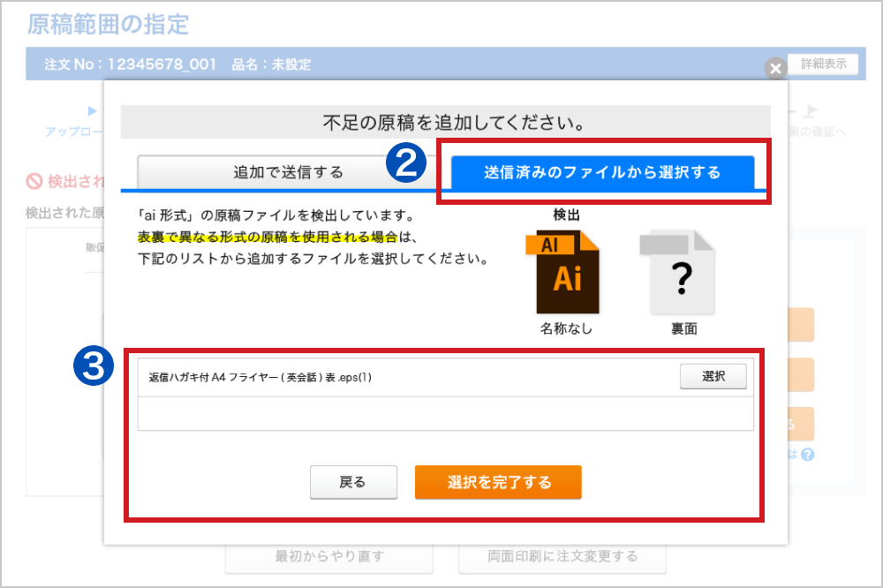The image size is (883, 588).
Task: Click the 戻る button
Action: (352, 482)
